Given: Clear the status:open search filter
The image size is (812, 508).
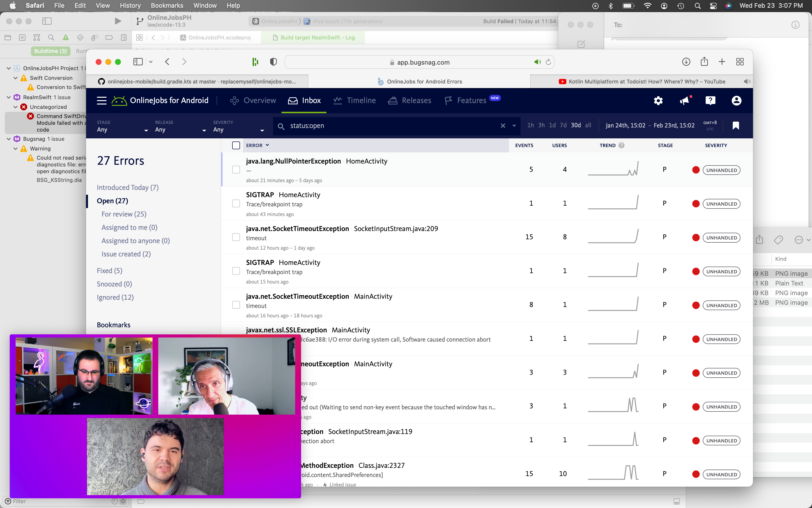Looking at the screenshot, I should point(503,126).
